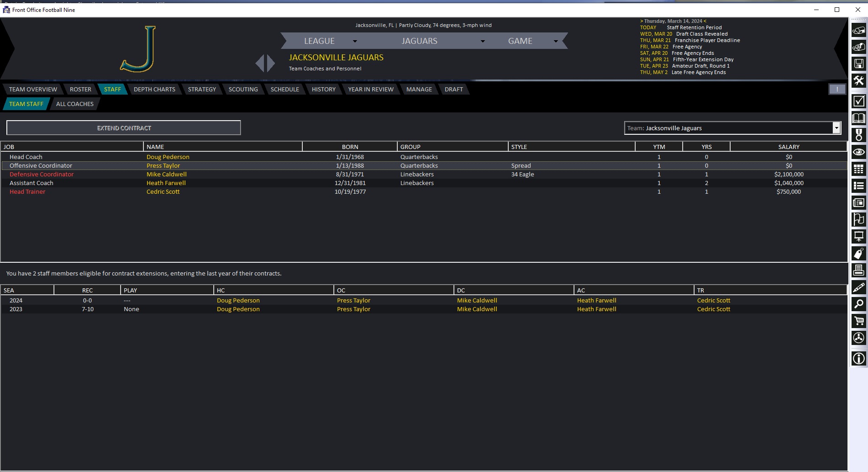Click the bulleted list icon in sidebar
Viewport: 868px width, 472px height.
click(858, 186)
